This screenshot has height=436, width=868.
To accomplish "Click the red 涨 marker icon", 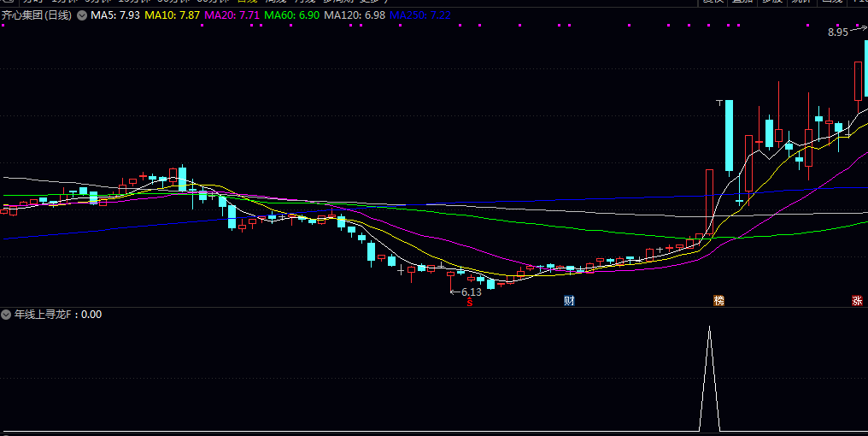I will (857, 301).
